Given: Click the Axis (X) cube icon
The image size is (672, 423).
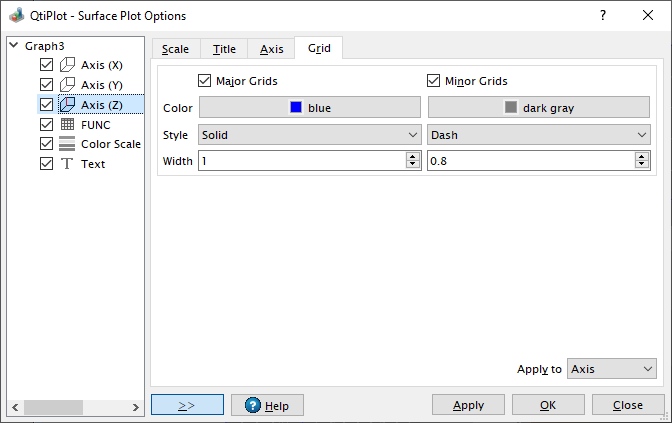Looking at the screenshot, I should [67, 65].
